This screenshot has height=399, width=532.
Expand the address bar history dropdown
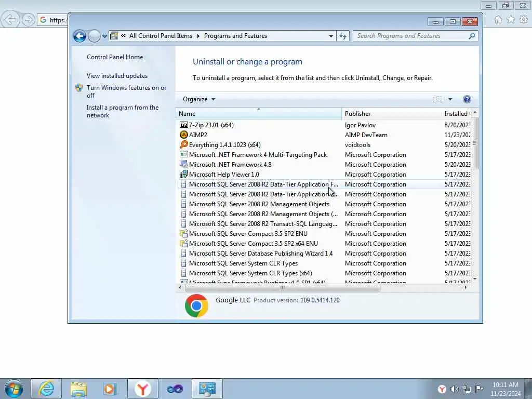[331, 36]
